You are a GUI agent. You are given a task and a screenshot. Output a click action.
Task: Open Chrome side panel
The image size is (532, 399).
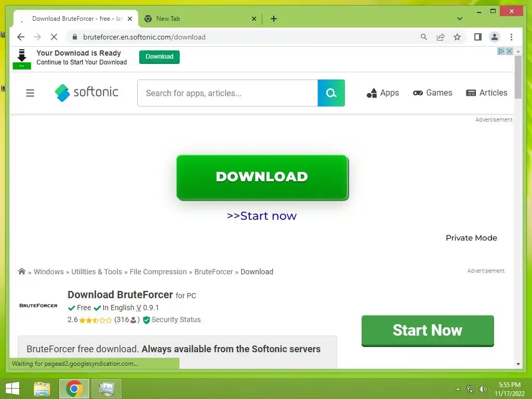pos(478,37)
